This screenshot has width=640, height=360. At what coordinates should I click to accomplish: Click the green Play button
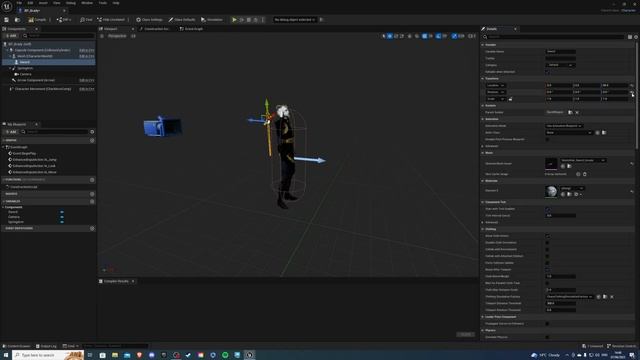234,20
